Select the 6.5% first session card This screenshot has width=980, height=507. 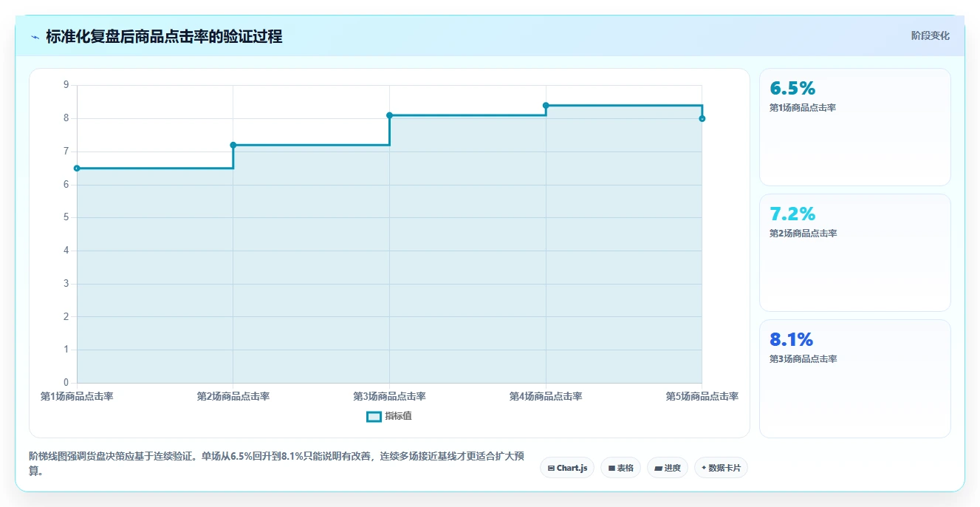(x=854, y=127)
